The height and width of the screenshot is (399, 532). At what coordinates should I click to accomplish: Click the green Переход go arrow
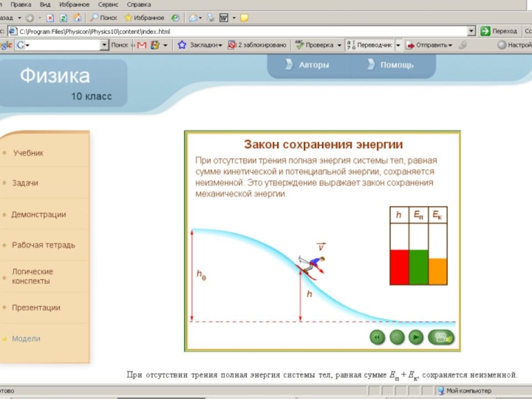[485, 31]
